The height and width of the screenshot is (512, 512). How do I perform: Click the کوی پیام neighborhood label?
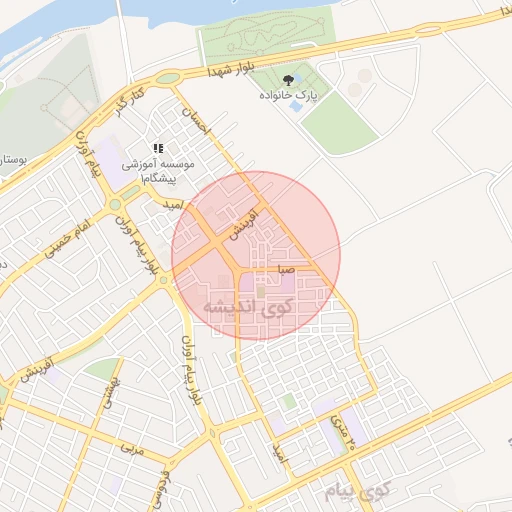[357, 491]
